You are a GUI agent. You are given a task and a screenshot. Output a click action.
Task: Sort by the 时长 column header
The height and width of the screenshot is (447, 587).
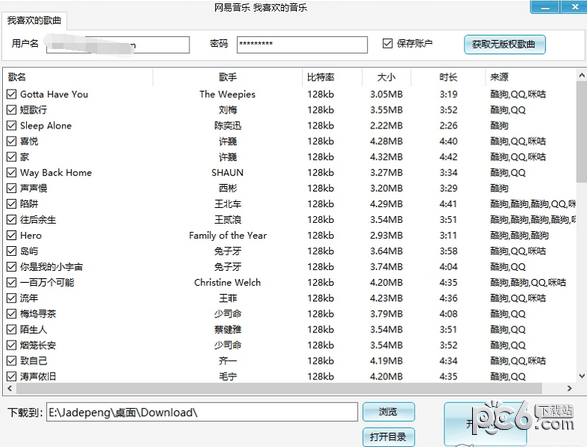[448, 77]
